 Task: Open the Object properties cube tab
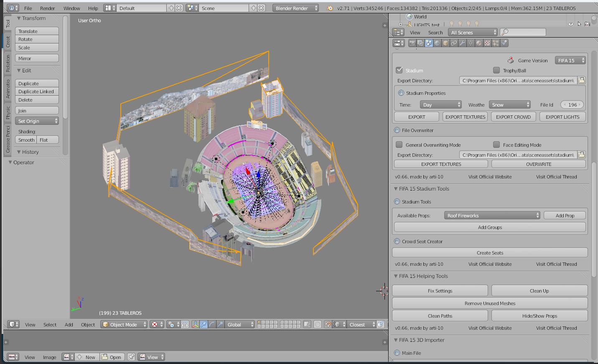coord(445,43)
